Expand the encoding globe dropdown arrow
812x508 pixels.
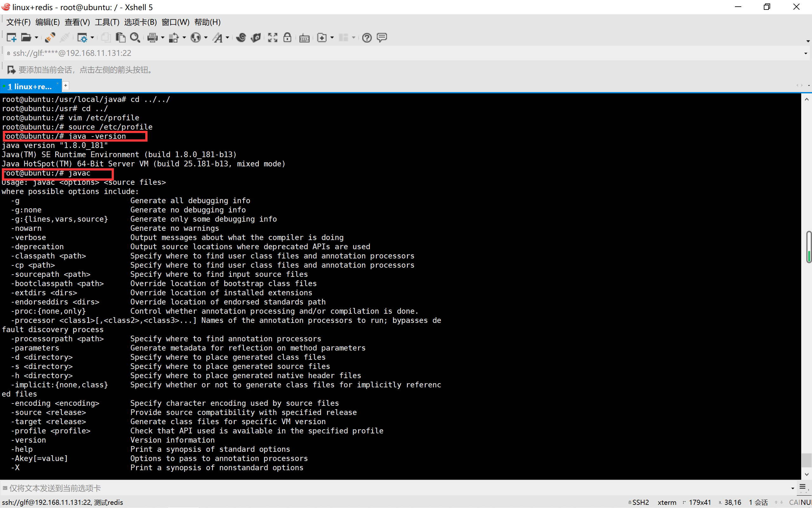click(x=206, y=38)
